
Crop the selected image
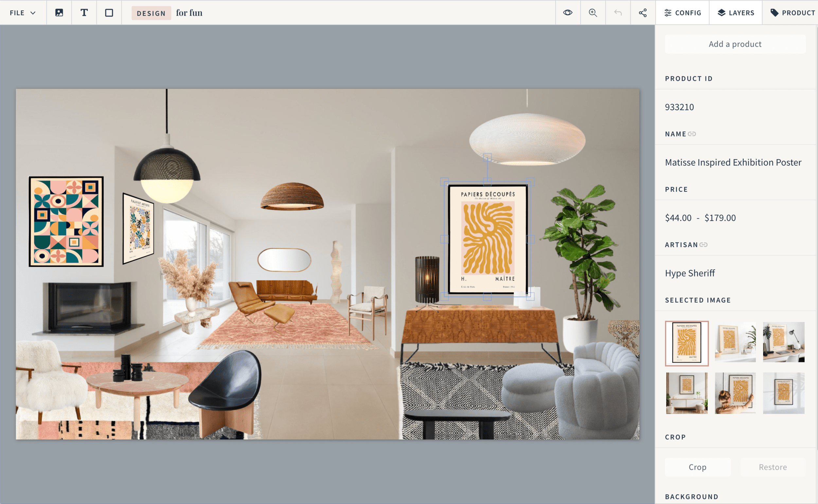pyautogui.click(x=697, y=467)
